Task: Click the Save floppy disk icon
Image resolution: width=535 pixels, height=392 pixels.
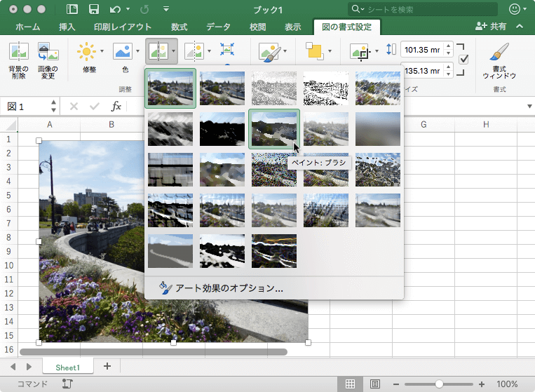Action: 94,9
